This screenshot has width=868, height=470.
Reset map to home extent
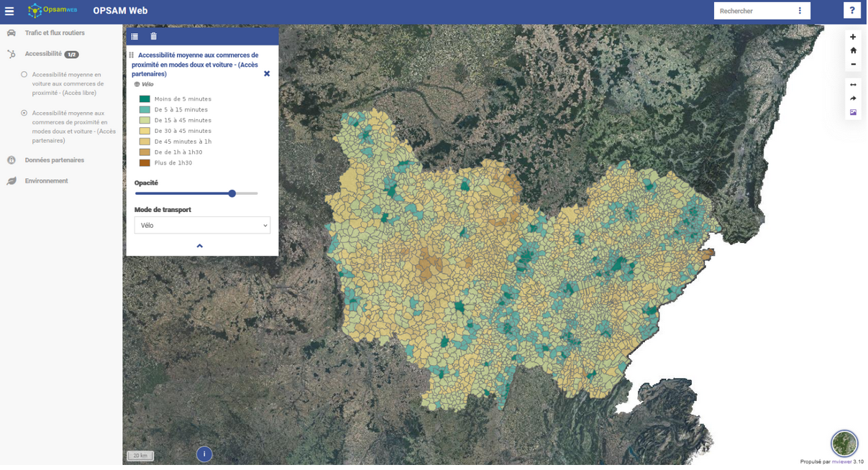tap(854, 50)
